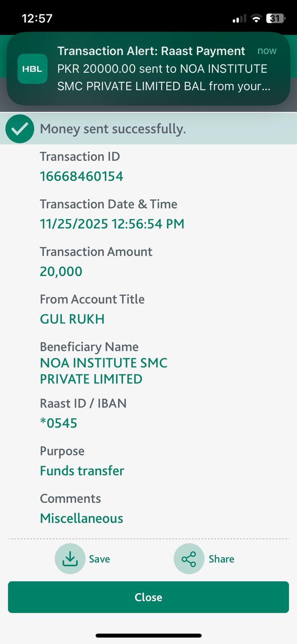Tap the green success checkmark icon
The width and height of the screenshot is (297, 644).
[x=20, y=129]
